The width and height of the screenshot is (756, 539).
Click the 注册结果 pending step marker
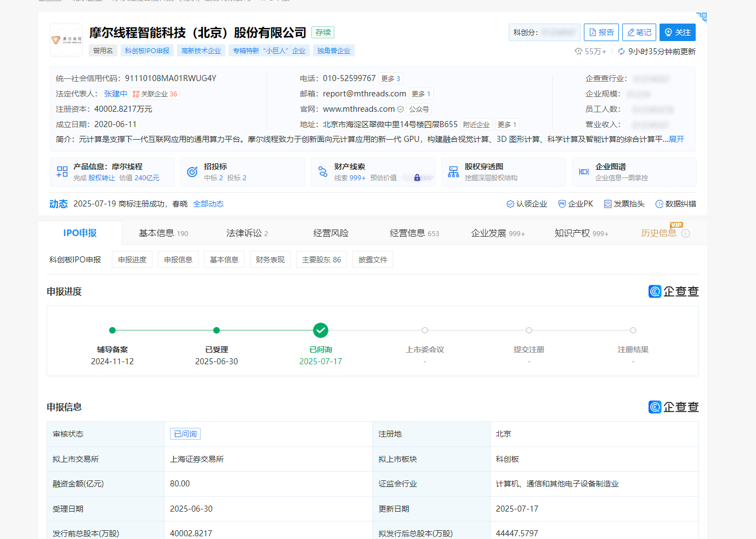[x=633, y=330]
